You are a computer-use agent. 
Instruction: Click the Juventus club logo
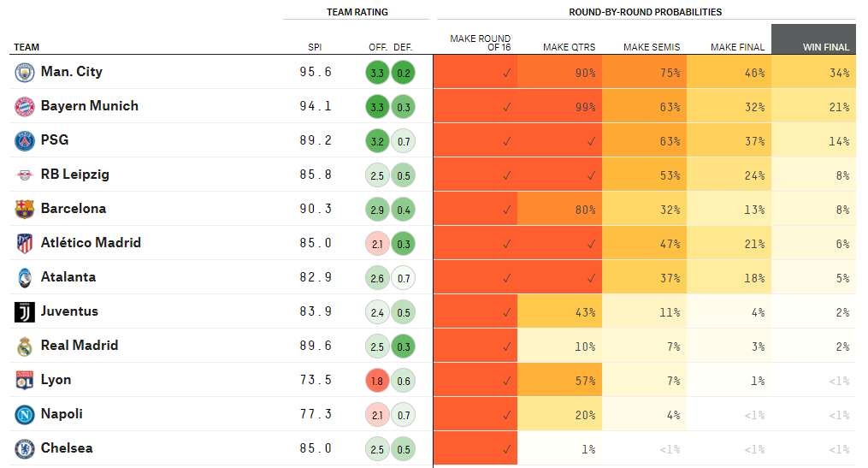click(24, 312)
